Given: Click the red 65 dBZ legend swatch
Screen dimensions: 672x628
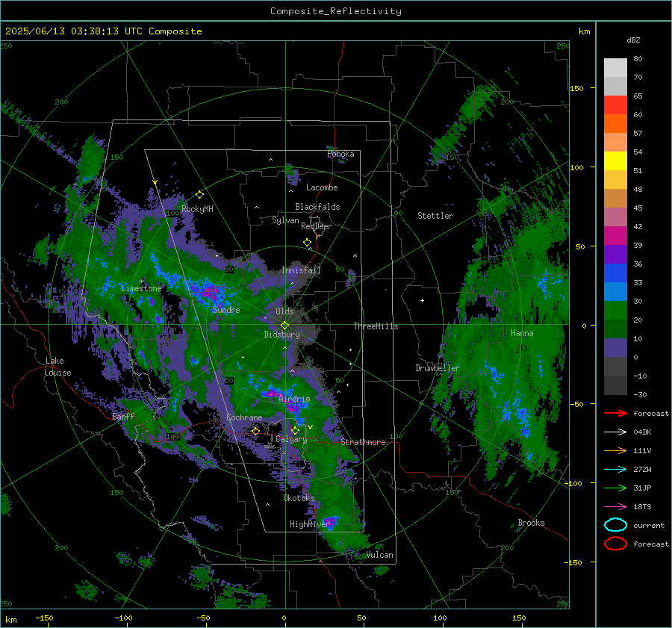Looking at the screenshot, I should tap(615, 105).
